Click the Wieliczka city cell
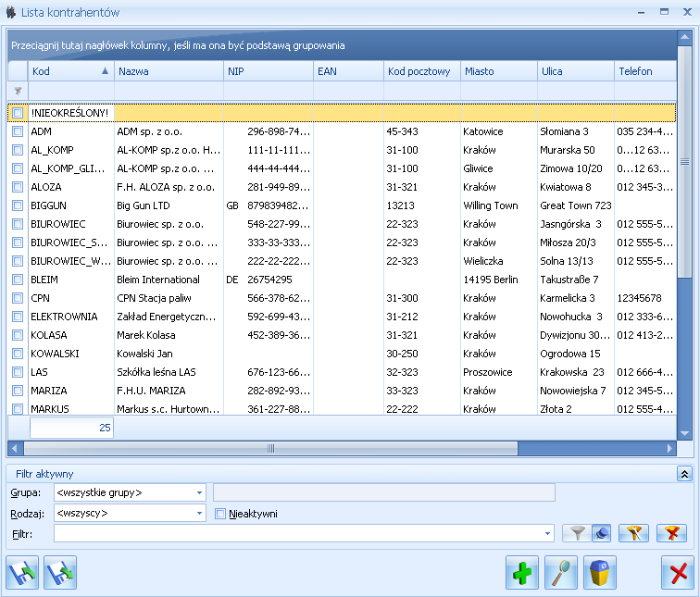 click(499, 261)
